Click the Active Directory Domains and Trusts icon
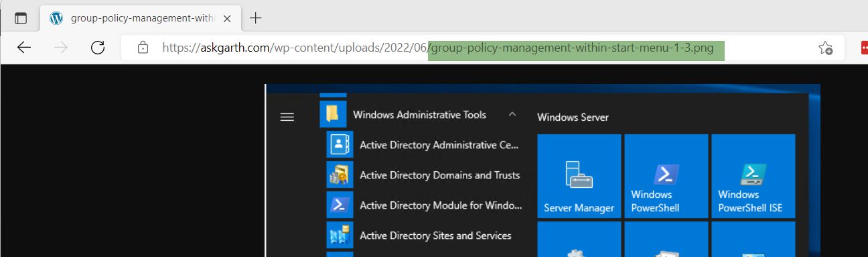 click(x=340, y=174)
